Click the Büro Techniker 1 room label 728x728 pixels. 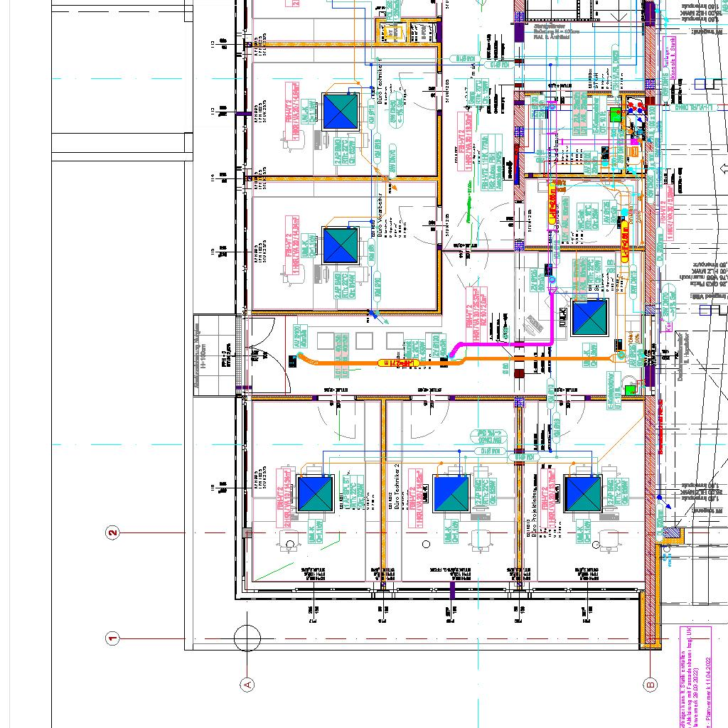pos(380,82)
